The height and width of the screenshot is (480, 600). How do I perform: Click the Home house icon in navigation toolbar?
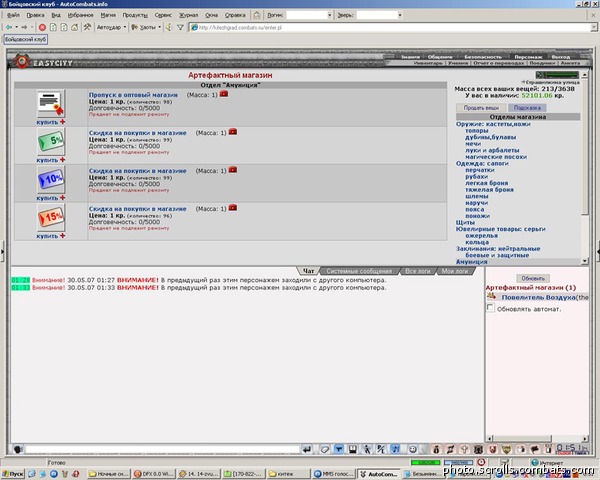(x=75, y=27)
